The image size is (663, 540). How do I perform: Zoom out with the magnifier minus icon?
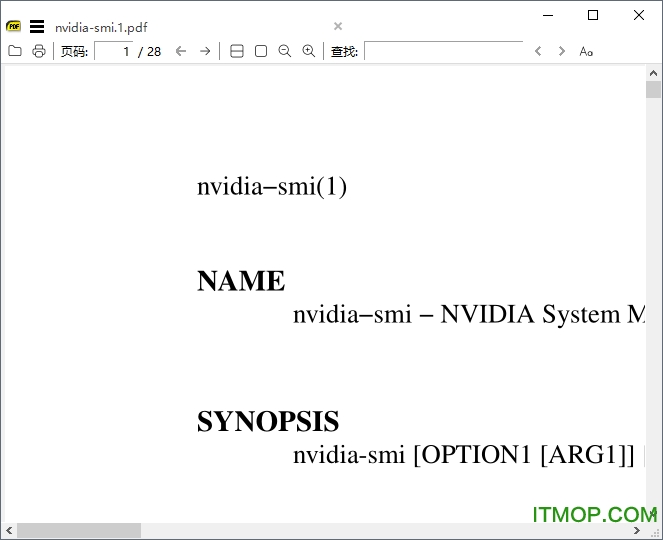click(x=285, y=51)
